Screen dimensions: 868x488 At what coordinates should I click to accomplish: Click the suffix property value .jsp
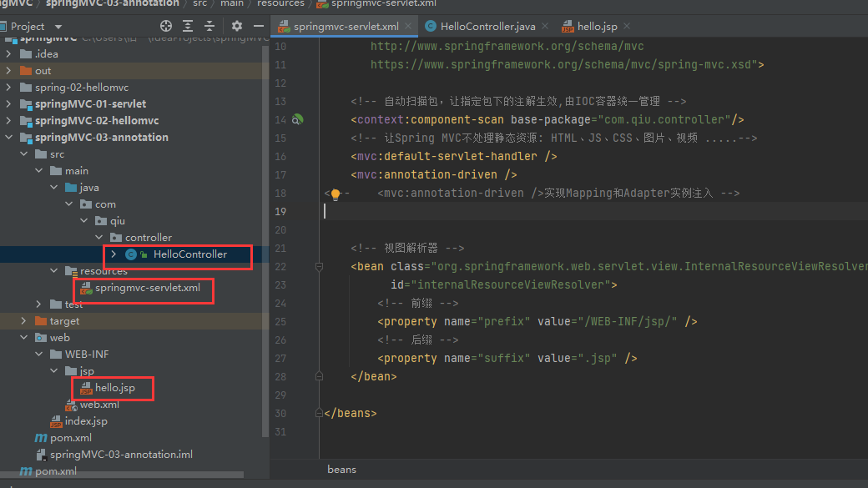[601, 358]
